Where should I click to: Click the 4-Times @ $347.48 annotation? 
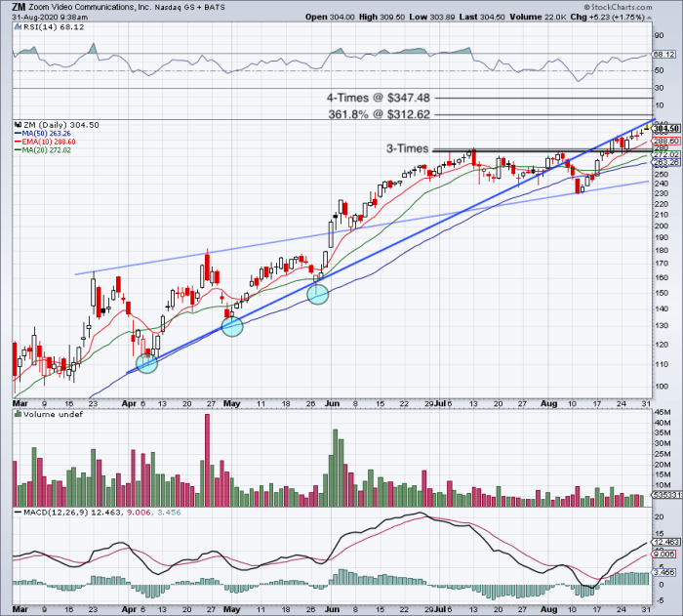click(x=379, y=98)
